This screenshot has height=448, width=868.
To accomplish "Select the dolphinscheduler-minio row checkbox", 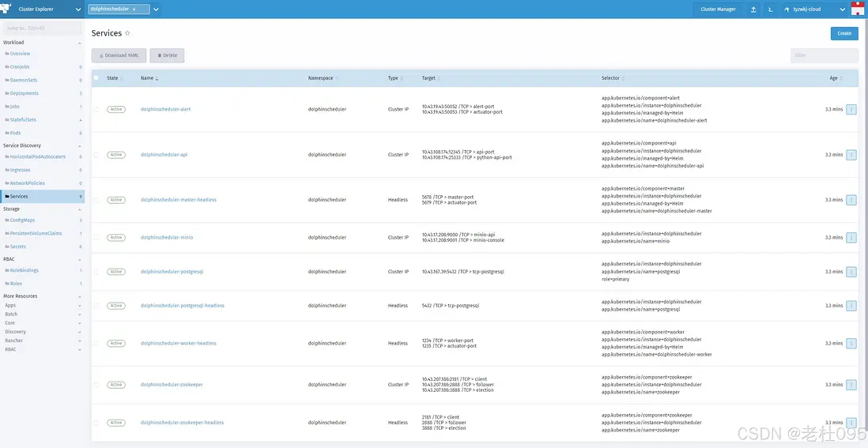I will 96,237.
